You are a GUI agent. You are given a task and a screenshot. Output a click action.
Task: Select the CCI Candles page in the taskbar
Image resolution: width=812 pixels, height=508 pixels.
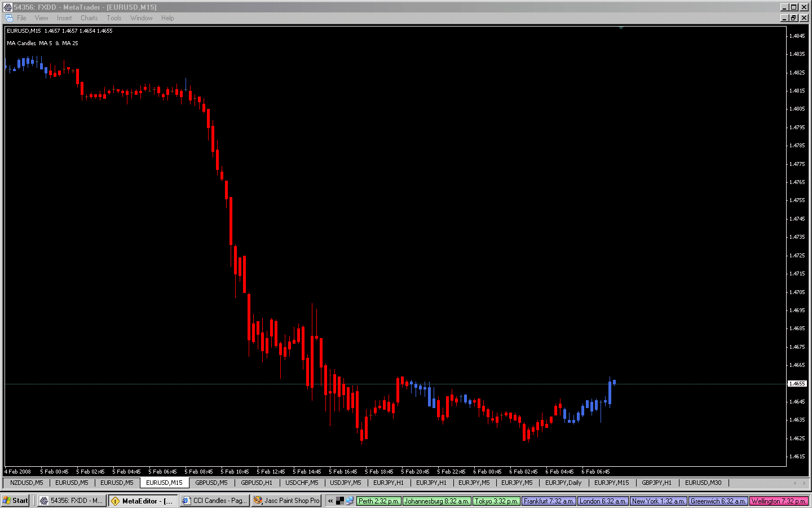tap(214, 500)
